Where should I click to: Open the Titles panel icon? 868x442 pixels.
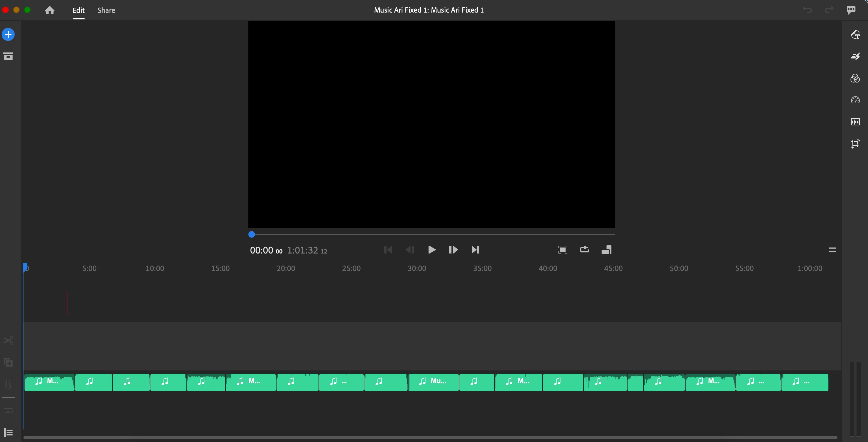[x=855, y=35]
